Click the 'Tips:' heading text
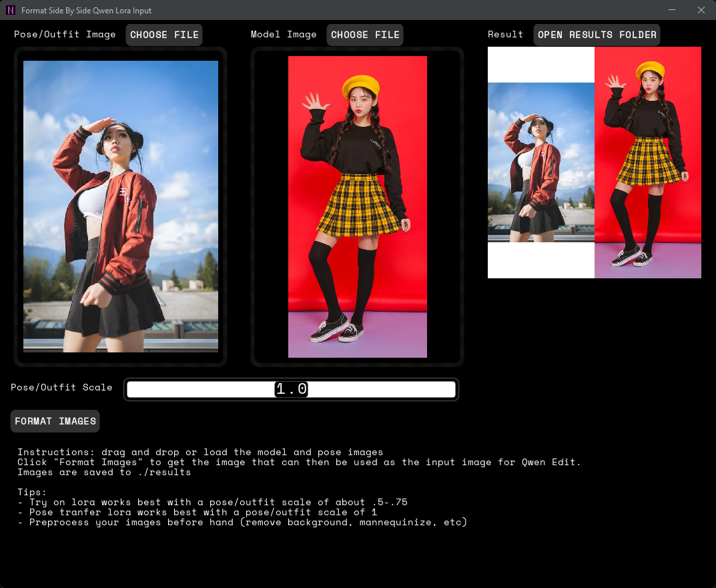The image size is (716, 588). point(32,492)
